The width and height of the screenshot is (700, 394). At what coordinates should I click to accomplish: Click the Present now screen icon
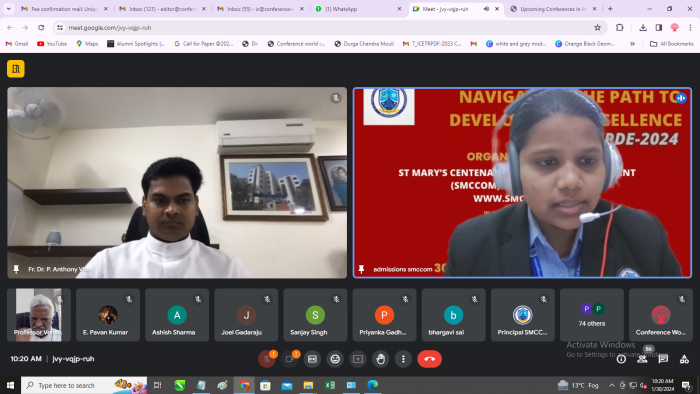coord(358,359)
